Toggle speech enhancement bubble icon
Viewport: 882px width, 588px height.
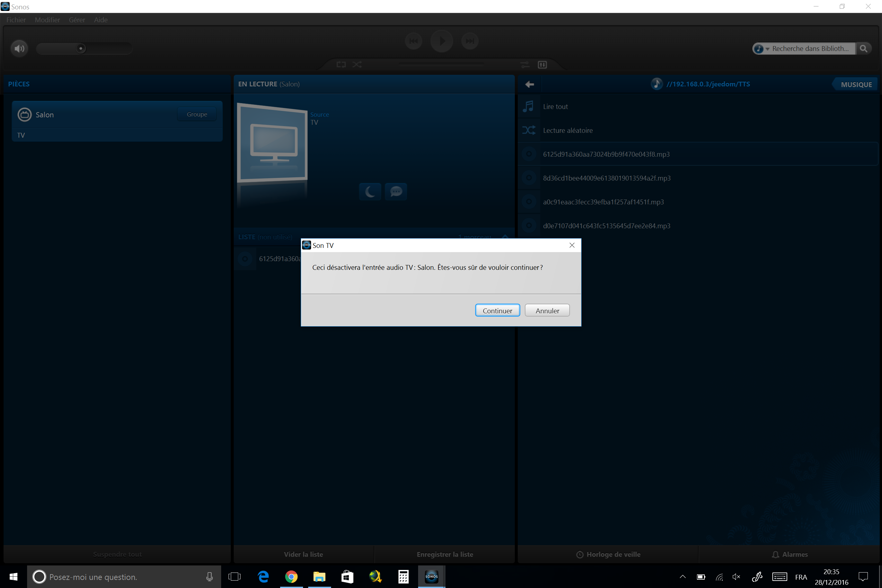pos(396,191)
